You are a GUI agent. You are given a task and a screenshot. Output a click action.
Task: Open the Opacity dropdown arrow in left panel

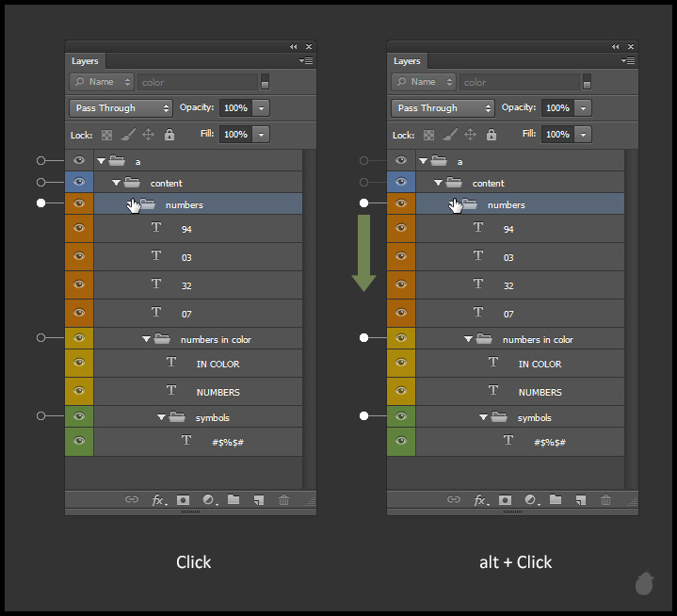[x=262, y=108]
